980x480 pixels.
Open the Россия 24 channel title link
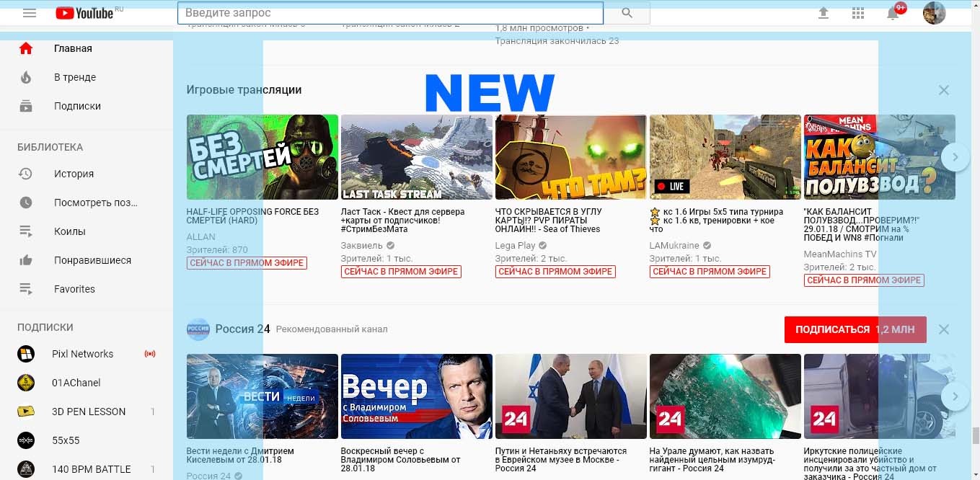coord(242,329)
